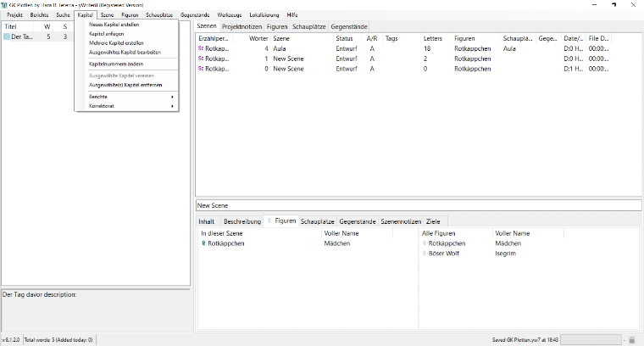The width and height of the screenshot is (644, 346).
Task: Open the lower Schauplätze tab
Action: click(x=318, y=221)
